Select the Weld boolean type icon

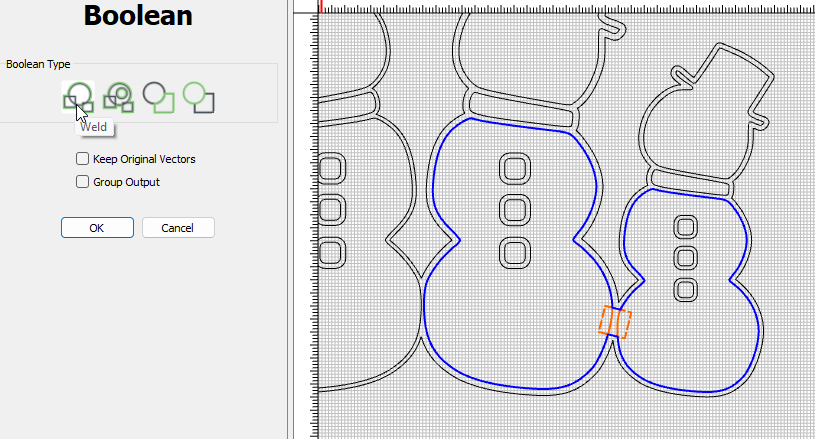[x=78, y=97]
